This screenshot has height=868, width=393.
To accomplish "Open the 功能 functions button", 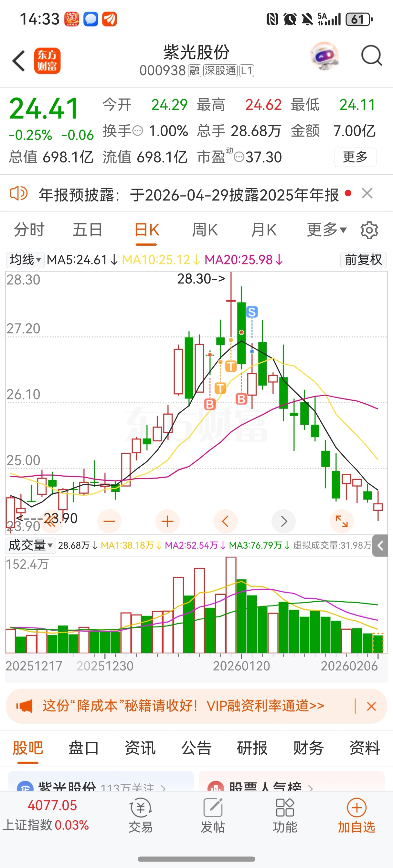I will coord(285,815).
